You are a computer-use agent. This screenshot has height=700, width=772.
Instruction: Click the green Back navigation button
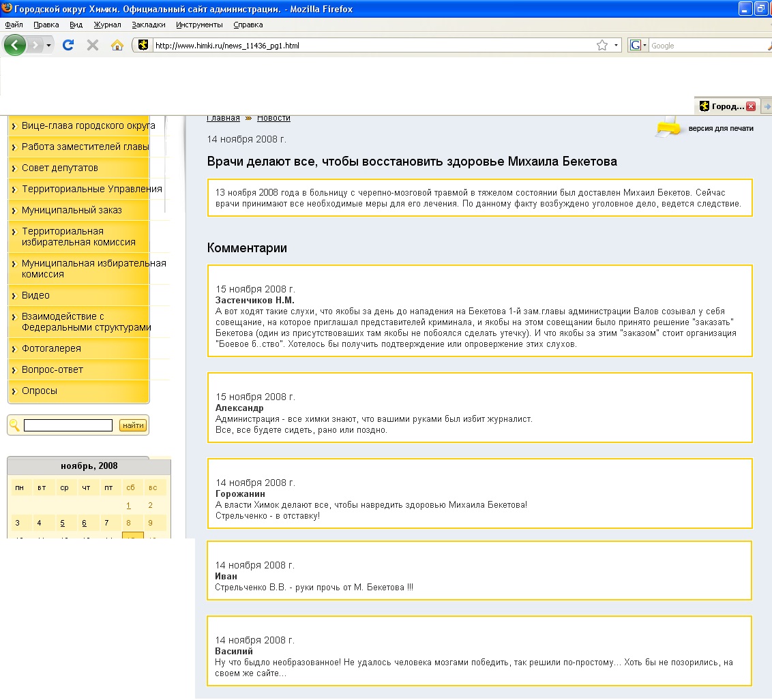pyautogui.click(x=14, y=46)
